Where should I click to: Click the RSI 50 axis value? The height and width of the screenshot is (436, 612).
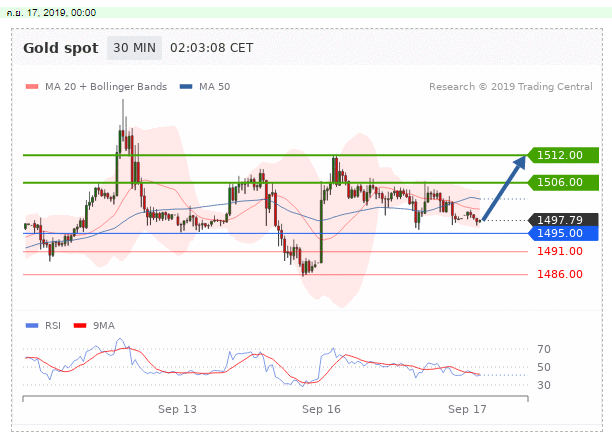(544, 367)
